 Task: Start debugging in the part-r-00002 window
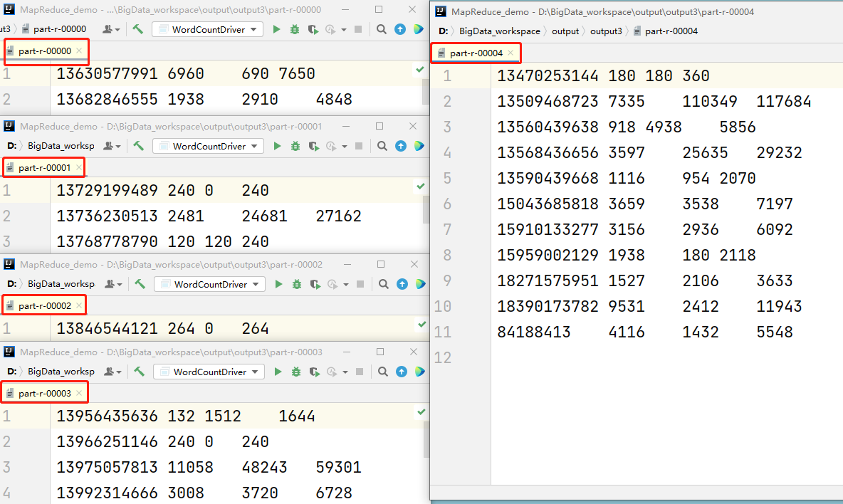296,284
